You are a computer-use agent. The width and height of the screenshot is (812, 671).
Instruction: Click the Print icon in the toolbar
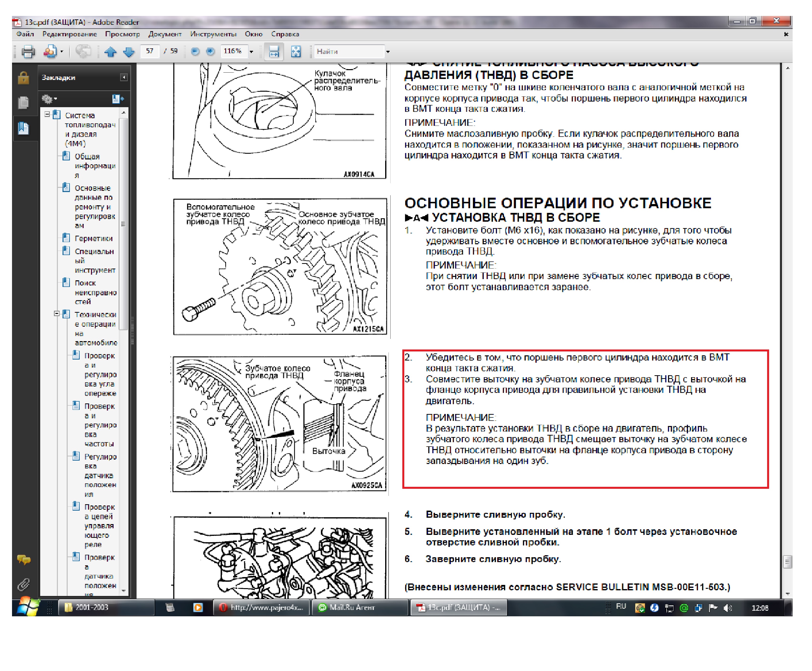click(x=28, y=52)
